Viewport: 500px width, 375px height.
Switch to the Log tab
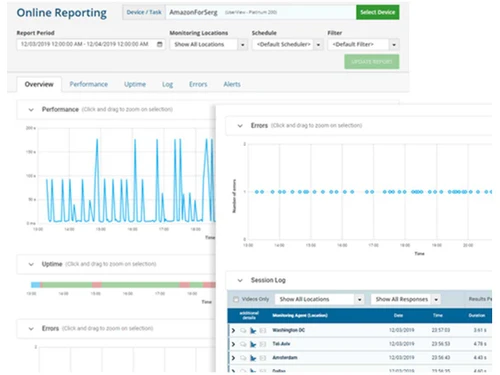(167, 84)
